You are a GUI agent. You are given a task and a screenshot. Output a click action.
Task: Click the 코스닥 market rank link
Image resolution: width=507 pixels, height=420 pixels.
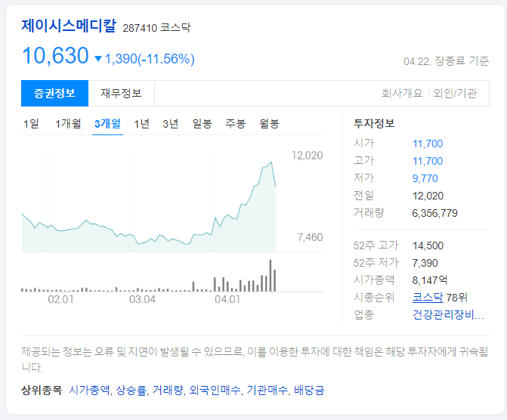pos(428,297)
